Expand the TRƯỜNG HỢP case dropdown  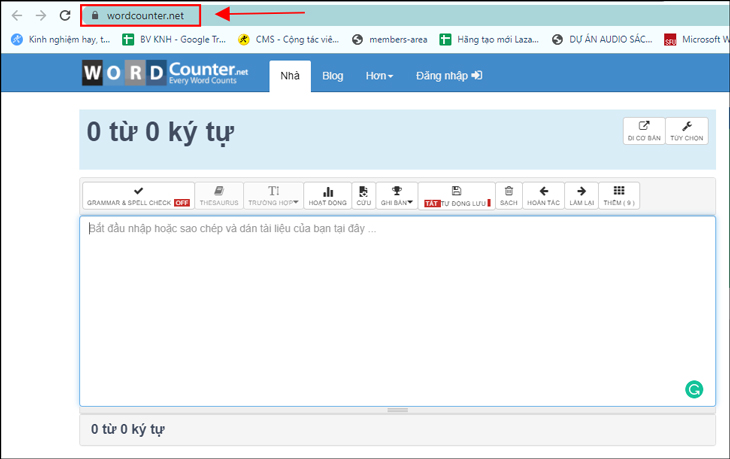coord(273,196)
